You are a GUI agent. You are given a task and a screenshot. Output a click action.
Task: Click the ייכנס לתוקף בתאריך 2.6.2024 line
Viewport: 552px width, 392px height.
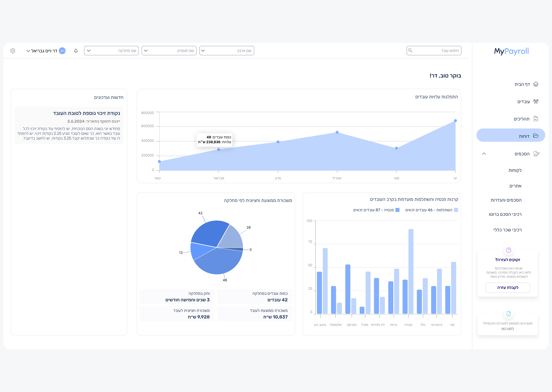(x=94, y=121)
